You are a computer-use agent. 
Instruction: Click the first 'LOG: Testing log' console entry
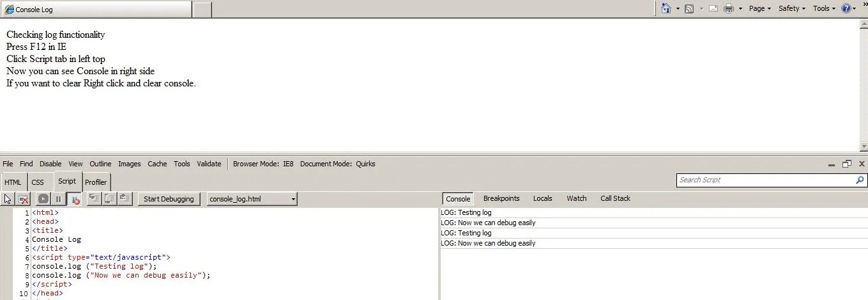click(x=654, y=212)
